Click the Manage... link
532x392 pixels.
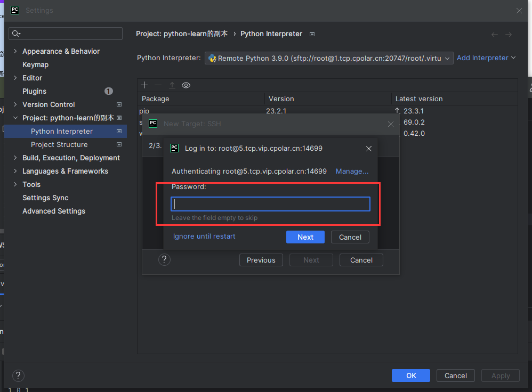pos(352,171)
